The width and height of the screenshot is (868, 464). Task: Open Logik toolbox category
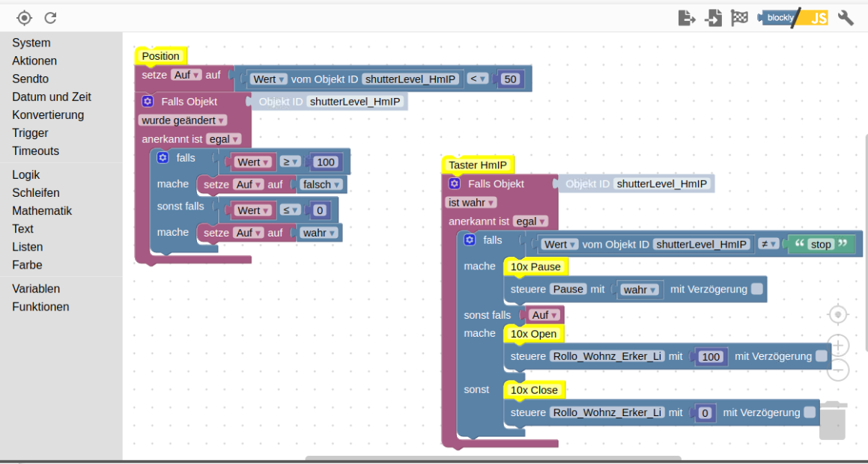coord(26,175)
